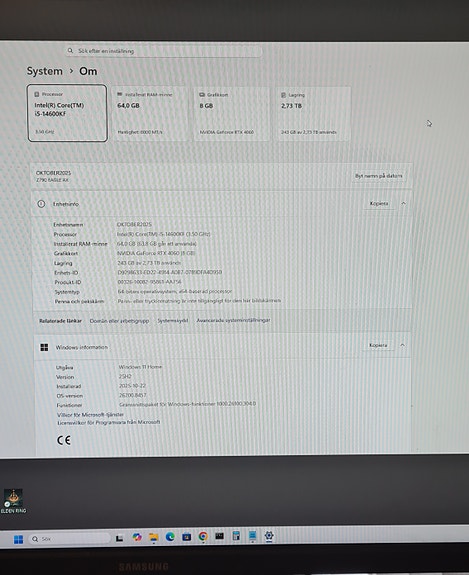Collapse the Enhetsinfo section chevron
The width and height of the screenshot is (469, 575).
403,203
